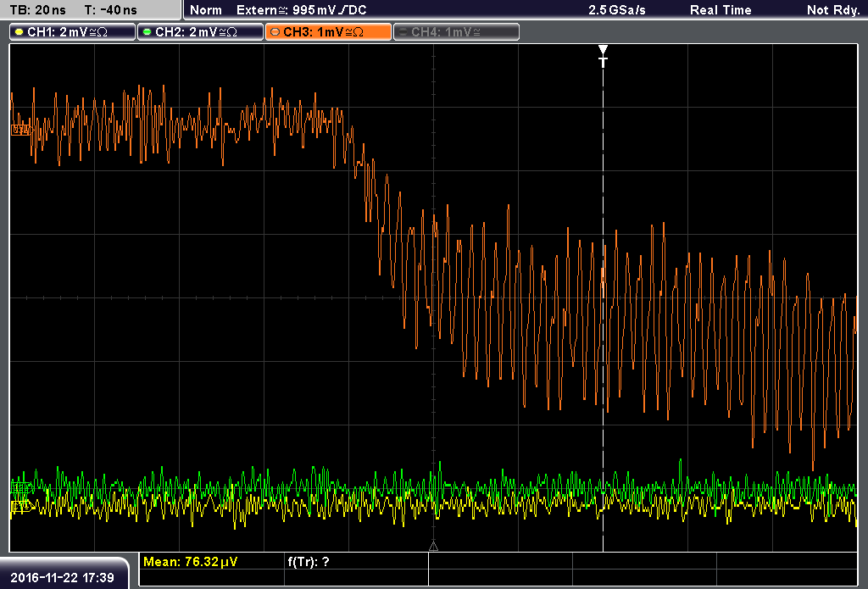868x589 pixels.
Task: Click the time reference triangle at bottom
Action: click(x=433, y=547)
